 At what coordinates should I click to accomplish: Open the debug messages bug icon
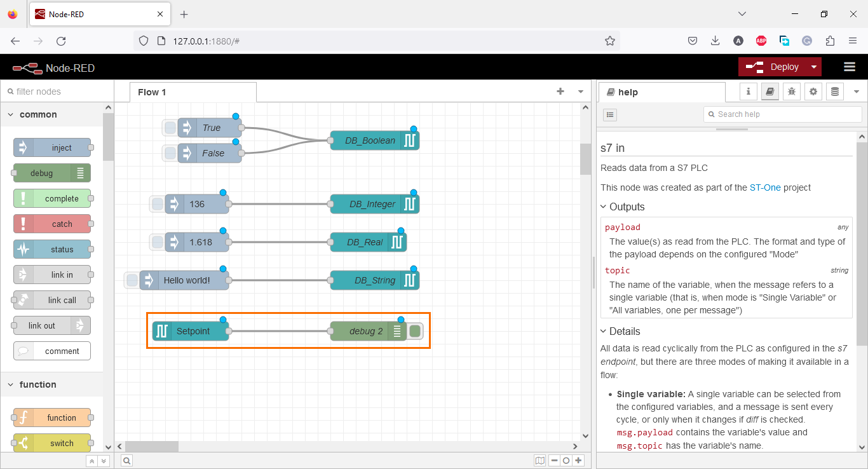792,92
